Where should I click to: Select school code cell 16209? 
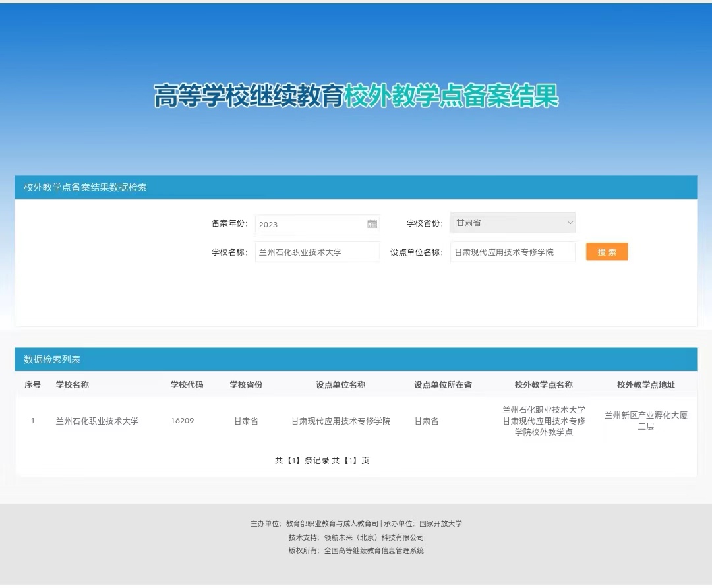point(182,421)
